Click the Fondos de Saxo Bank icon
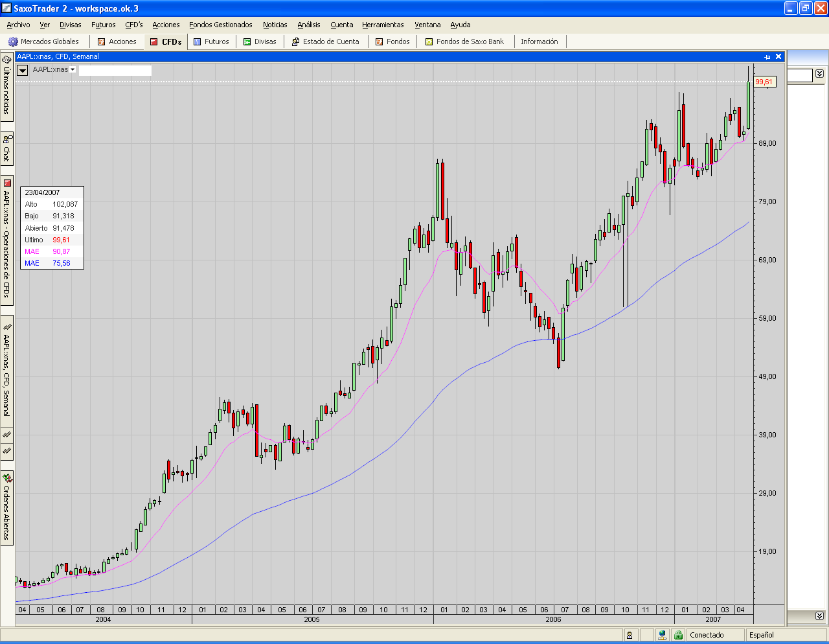 [x=429, y=41]
